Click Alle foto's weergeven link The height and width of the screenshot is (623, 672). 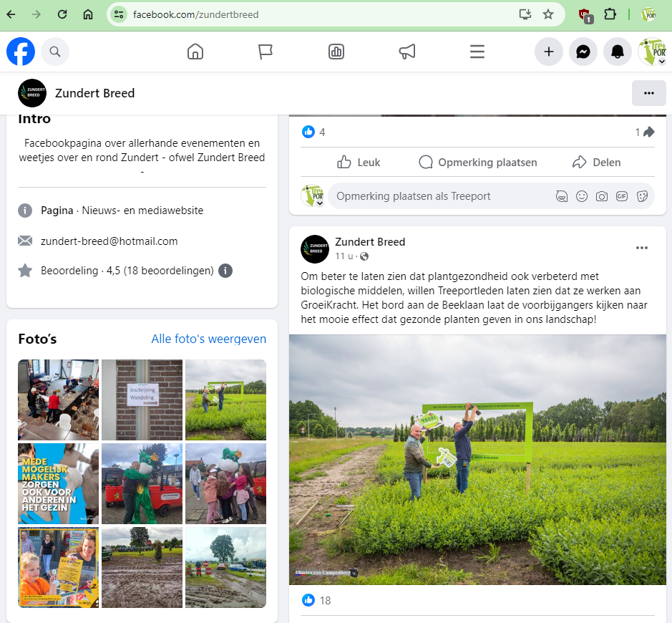click(208, 339)
